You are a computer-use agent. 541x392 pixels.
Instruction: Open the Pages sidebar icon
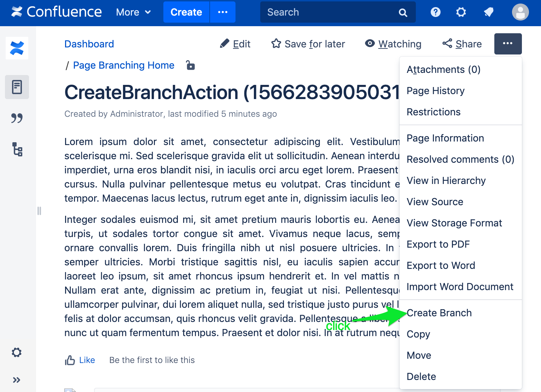[17, 87]
